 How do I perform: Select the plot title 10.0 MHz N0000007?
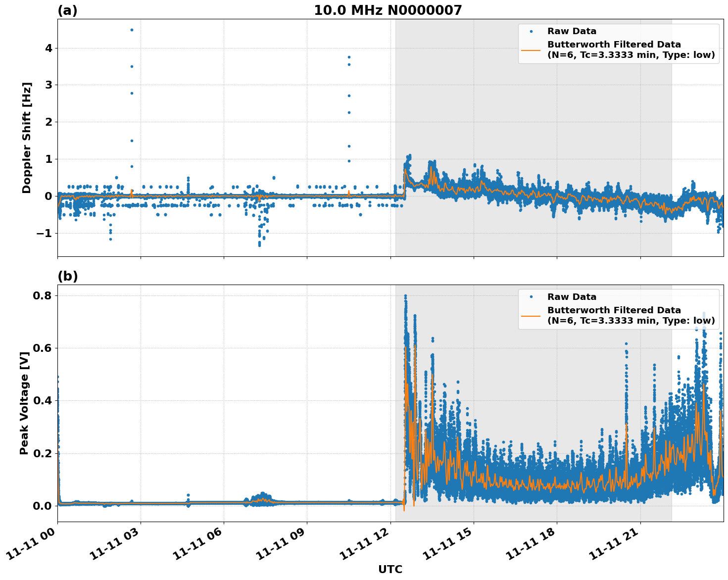tap(388, 10)
